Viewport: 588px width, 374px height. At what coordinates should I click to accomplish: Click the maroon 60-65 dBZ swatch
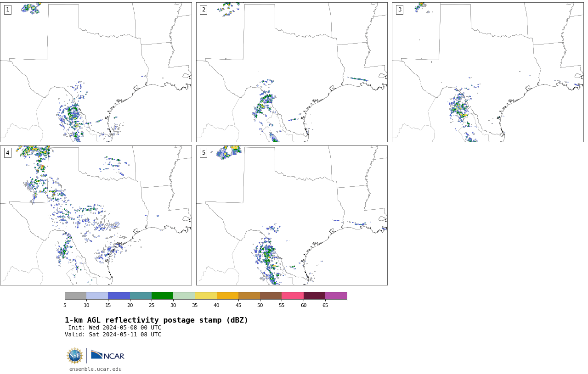point(314,296)
